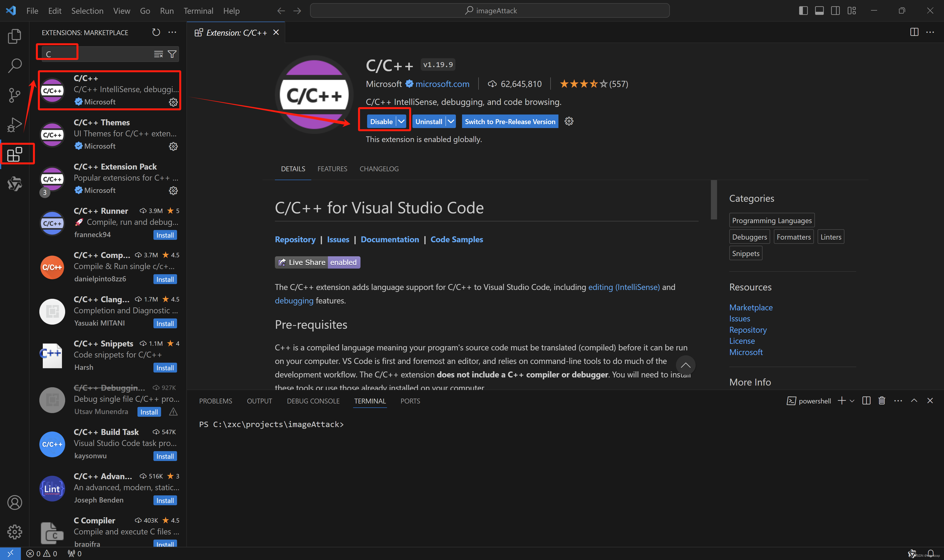Image resolution: width=944 pixels, height=560 pixels.
Task: Open the Documentation link
Action: pyautogui.click(x=390, y=239)
